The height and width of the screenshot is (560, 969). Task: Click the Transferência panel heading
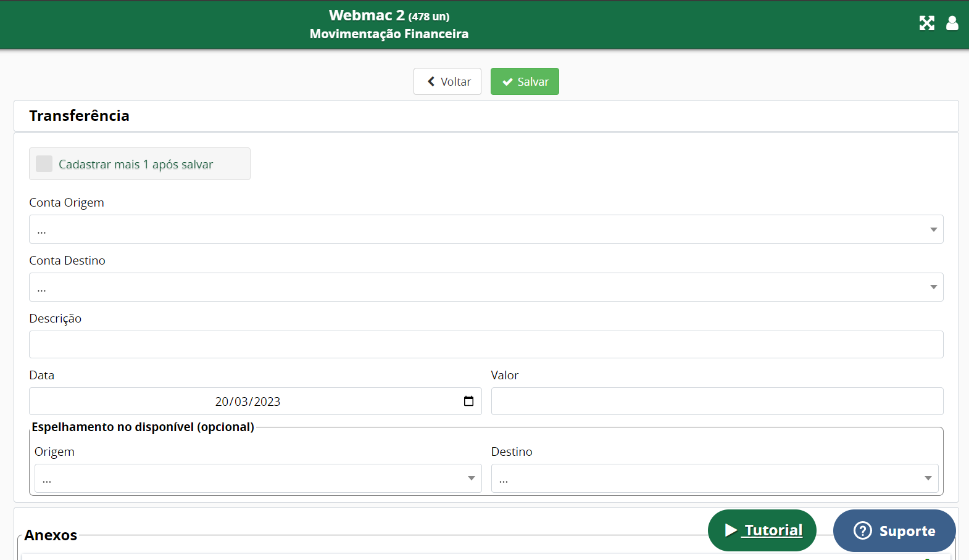pyautogui.click(x=79, y=116)
